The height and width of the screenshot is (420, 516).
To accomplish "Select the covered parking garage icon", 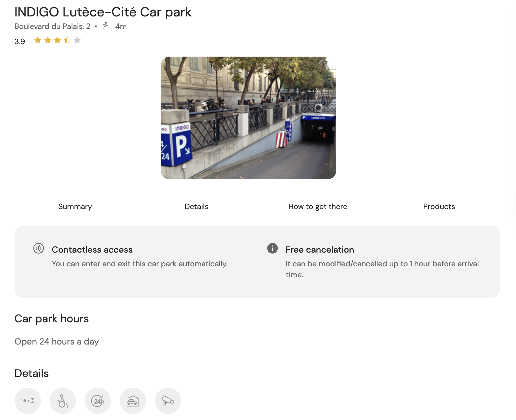I will [x=133, y=401].
